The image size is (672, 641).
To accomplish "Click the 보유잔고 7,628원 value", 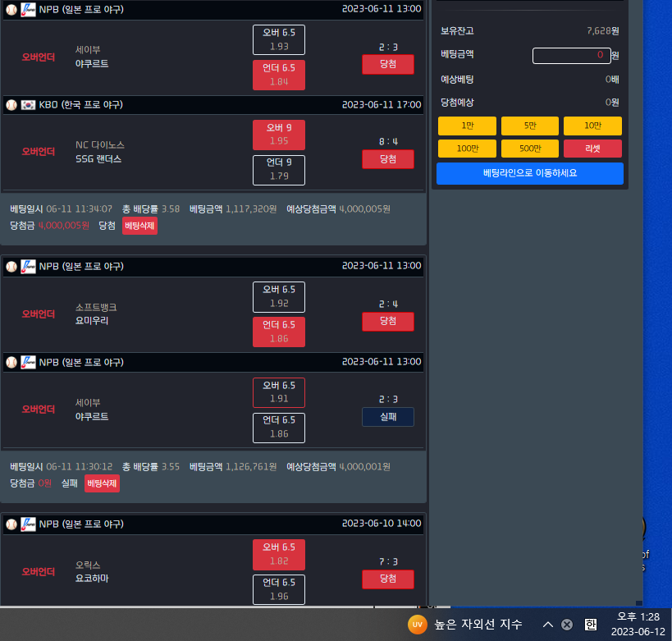I will click(x=602, y=31).
